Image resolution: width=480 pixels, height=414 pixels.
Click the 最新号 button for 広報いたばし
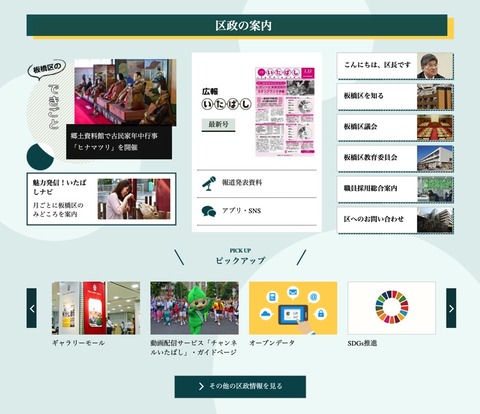[218, 125]
